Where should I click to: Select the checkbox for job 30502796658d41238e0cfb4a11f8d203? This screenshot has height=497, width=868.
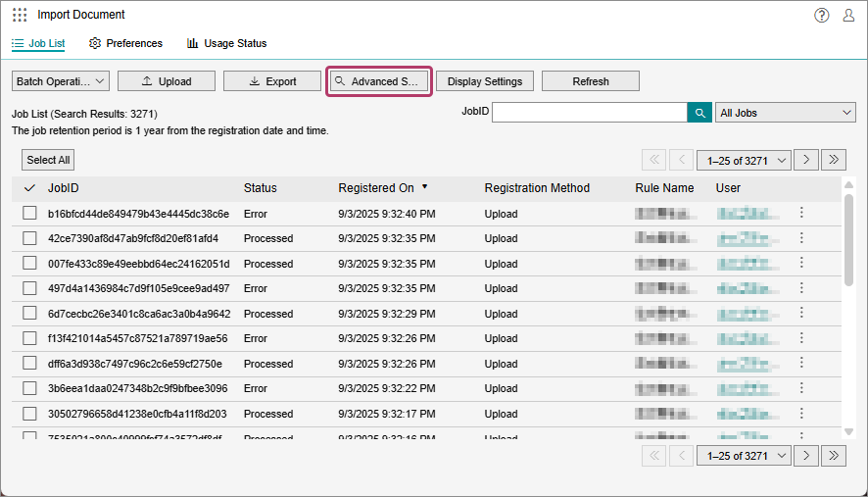30,414
